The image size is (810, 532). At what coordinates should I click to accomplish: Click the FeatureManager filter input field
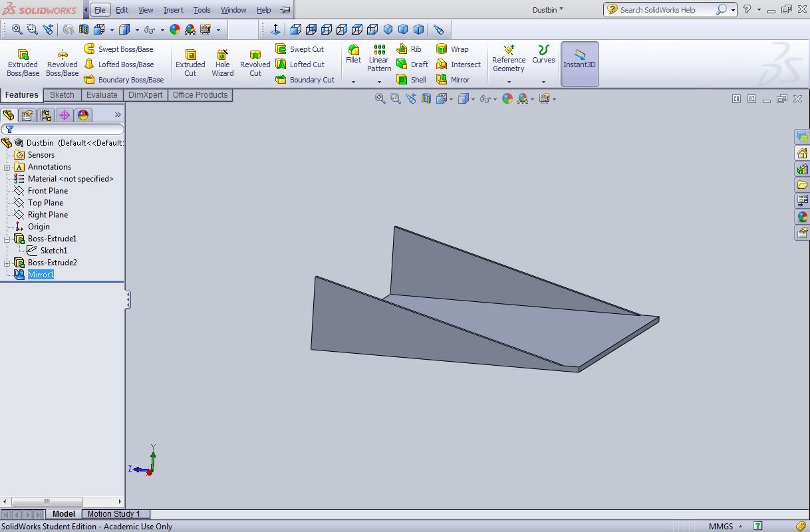click(62, 129)
